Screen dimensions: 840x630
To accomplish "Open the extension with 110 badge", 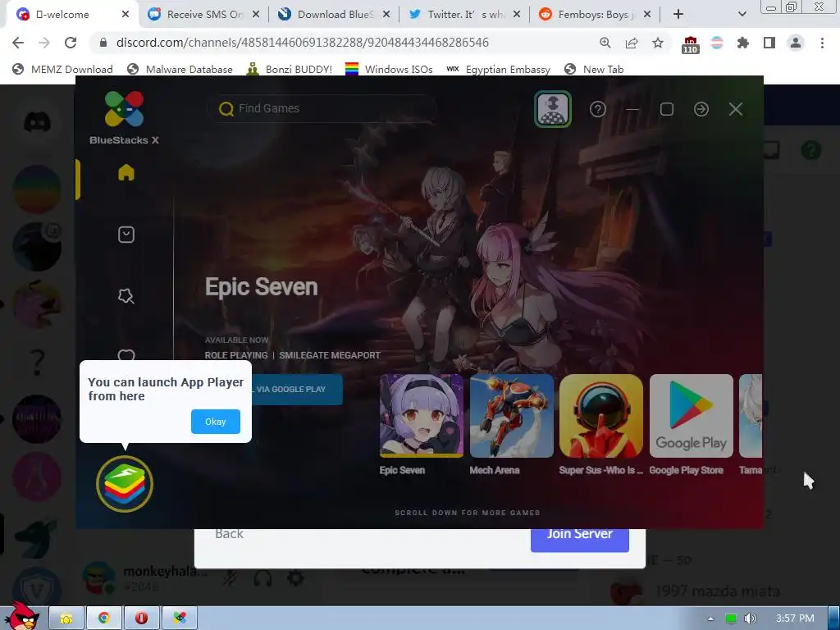I will tap(691, 44).
